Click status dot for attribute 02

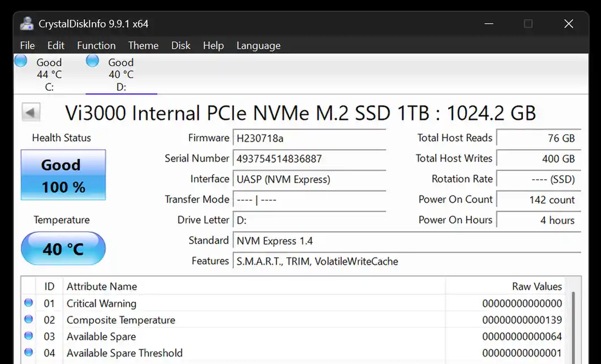pyautogui.click(x=28, y=319)
